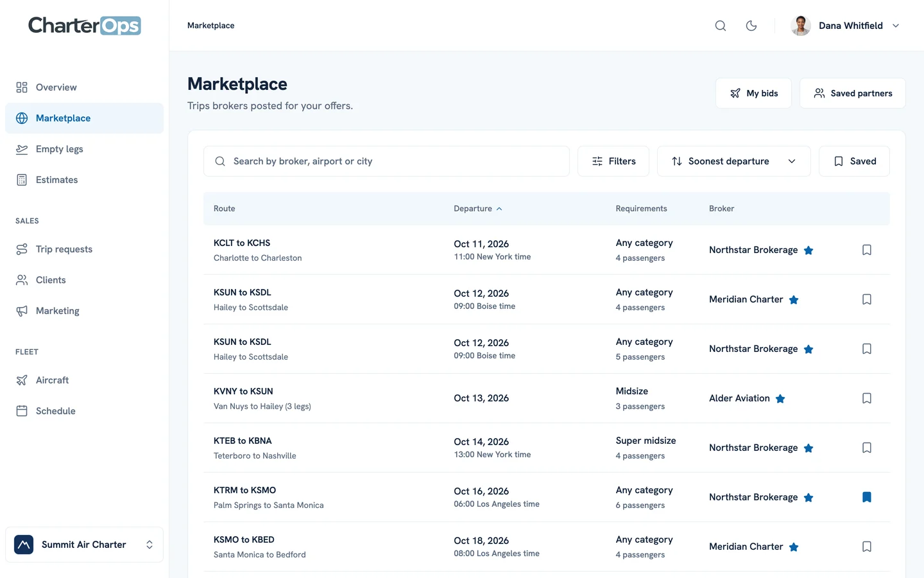
Task: Open Overview in the sidebar
Action: pyautogui.click(x=84, y=87)
